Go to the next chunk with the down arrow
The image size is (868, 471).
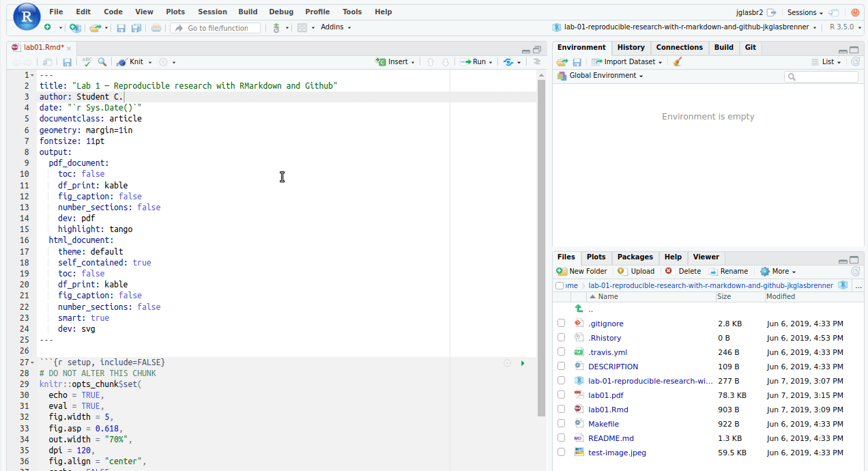pos(446,62)
